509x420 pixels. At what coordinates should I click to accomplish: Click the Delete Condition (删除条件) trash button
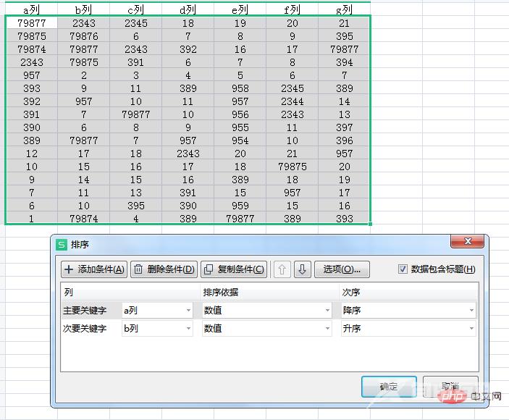pyautogui.click(x=164, y=269)
